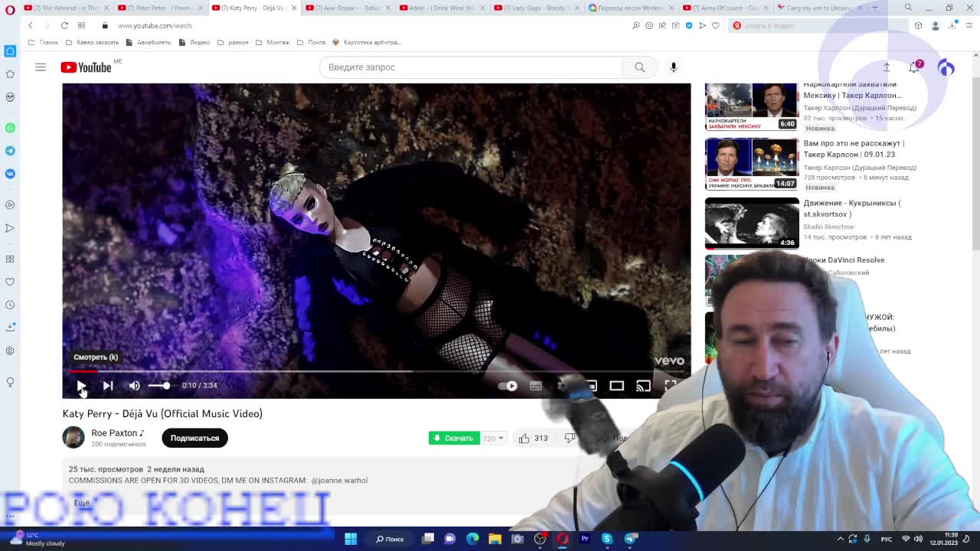
Task: Open VK in Opera sidebar
Action: point(10,174)
